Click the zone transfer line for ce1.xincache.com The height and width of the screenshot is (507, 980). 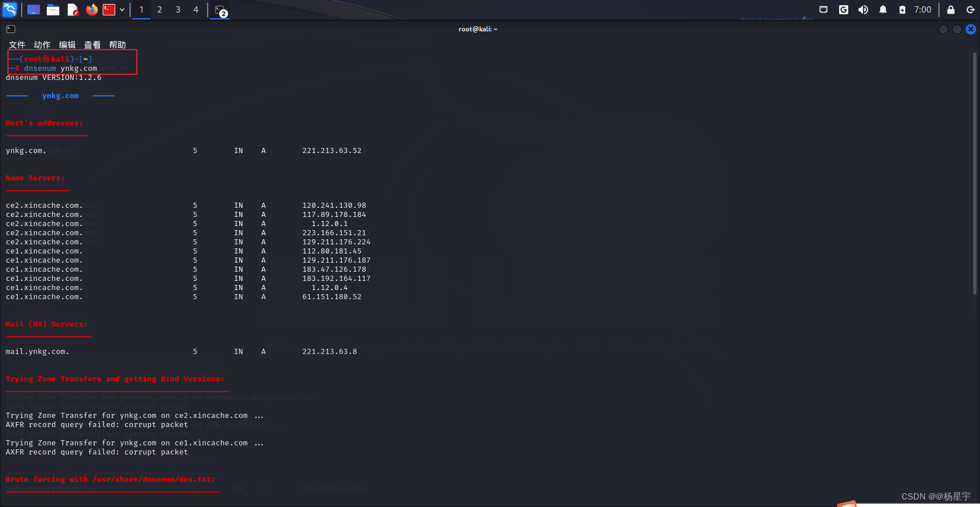click(135, 443)
